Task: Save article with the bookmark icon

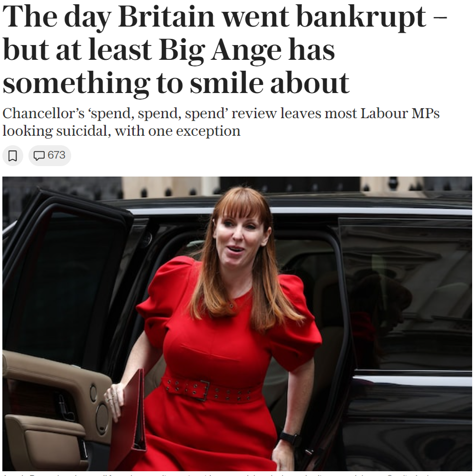Action: (x=13, y=156)
